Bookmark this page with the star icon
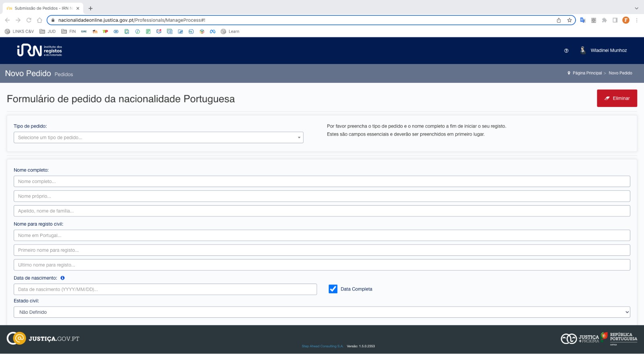 pyautogui.click(x=570, y=20)
